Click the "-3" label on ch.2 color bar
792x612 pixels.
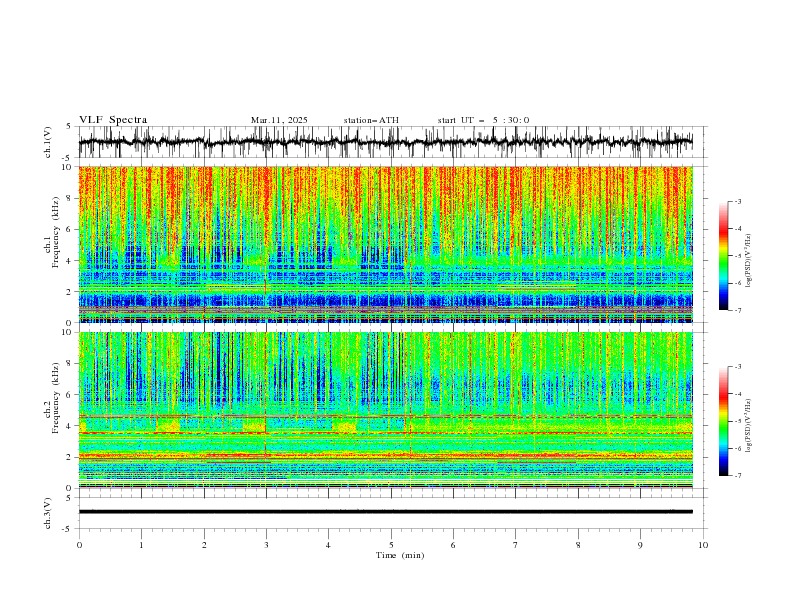tap(737, 367)
